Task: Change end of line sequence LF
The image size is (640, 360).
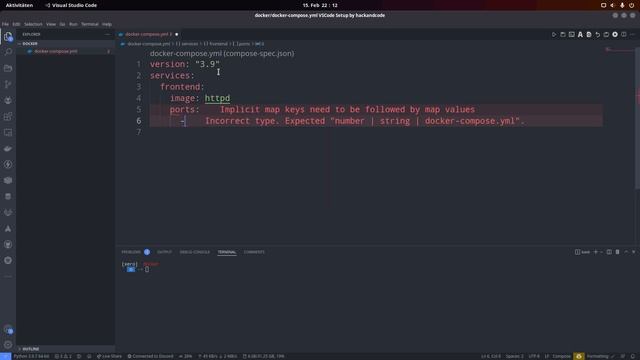Action: tap(547, 356)
